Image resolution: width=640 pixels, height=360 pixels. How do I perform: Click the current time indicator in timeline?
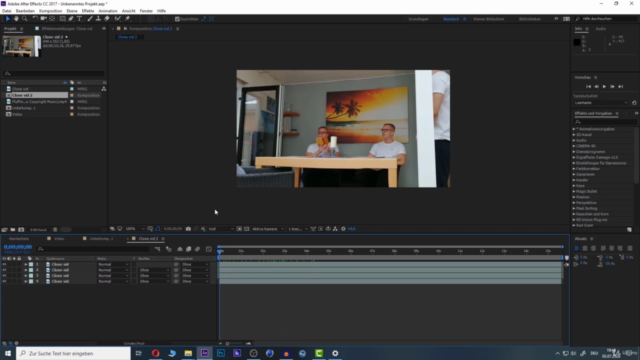tap(220, 252)
